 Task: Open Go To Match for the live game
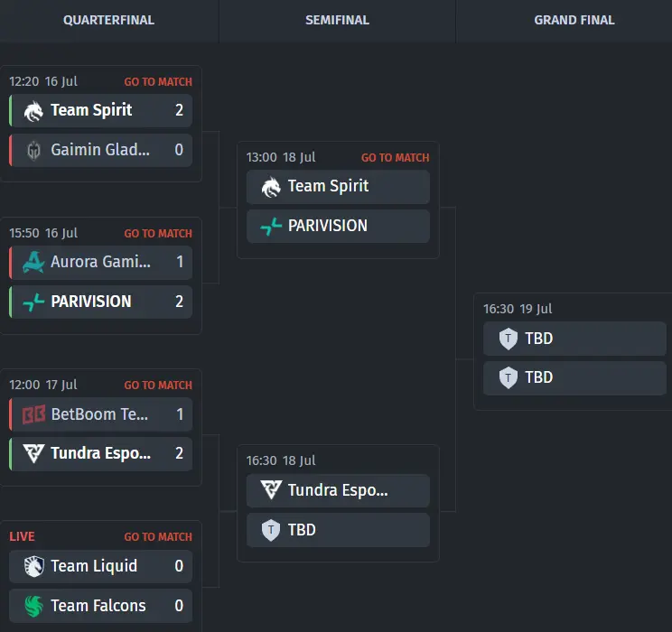tap(158, 537)
